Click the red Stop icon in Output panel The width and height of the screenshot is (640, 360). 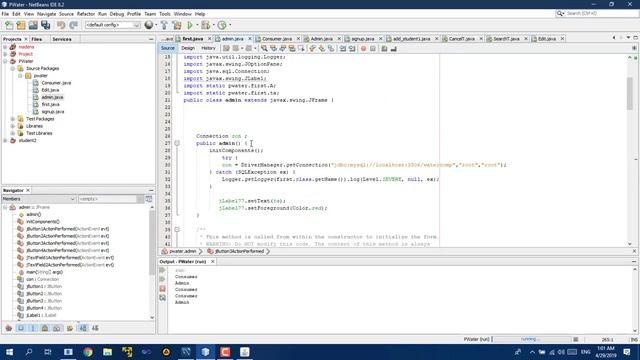point(162,289)
